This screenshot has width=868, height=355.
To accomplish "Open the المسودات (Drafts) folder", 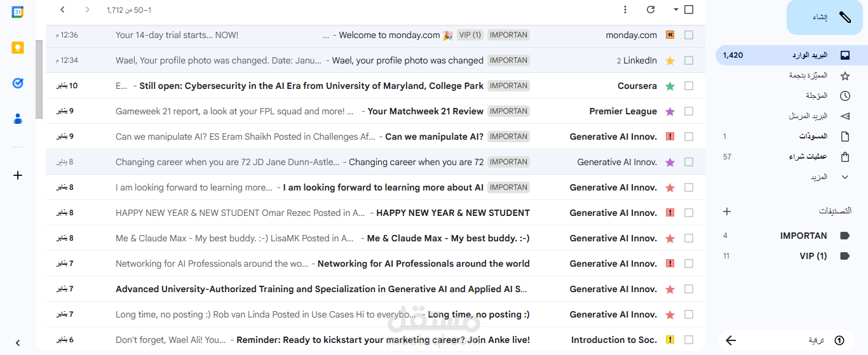I will [813, 137].
